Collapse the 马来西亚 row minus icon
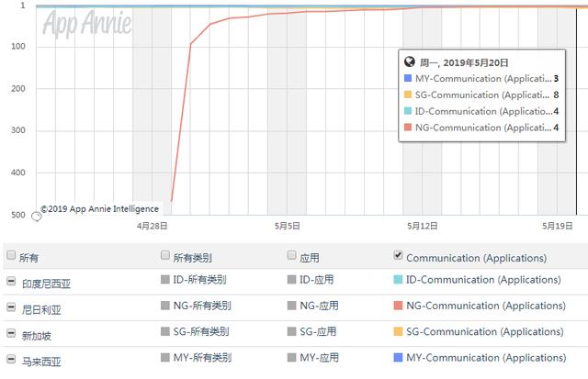The width and height of the screenshot is (588, 379). pyautogui.click(x=11, y=358)
